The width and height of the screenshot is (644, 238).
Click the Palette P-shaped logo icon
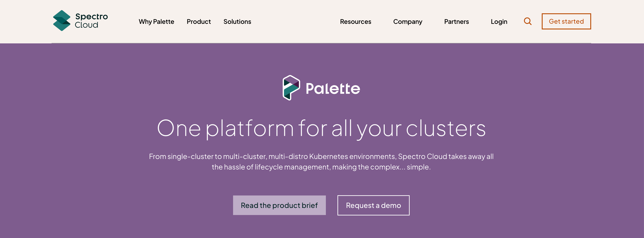tap(291, 88)
